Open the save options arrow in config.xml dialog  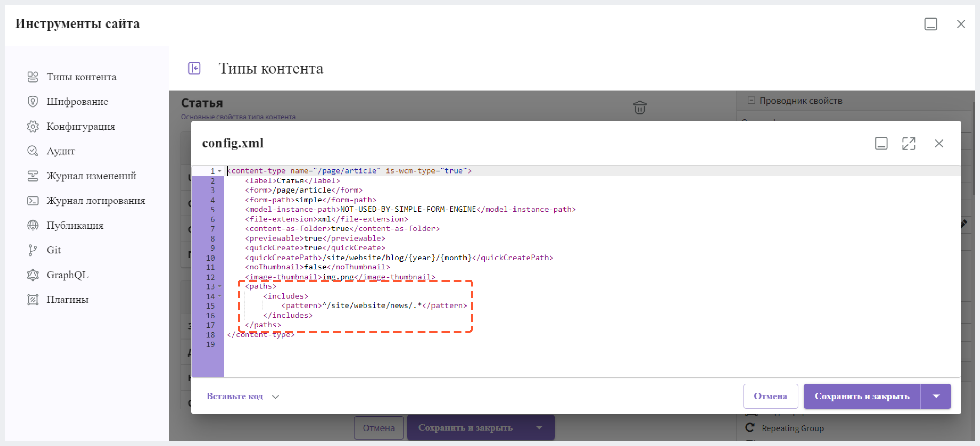click(x=936, y=396)
